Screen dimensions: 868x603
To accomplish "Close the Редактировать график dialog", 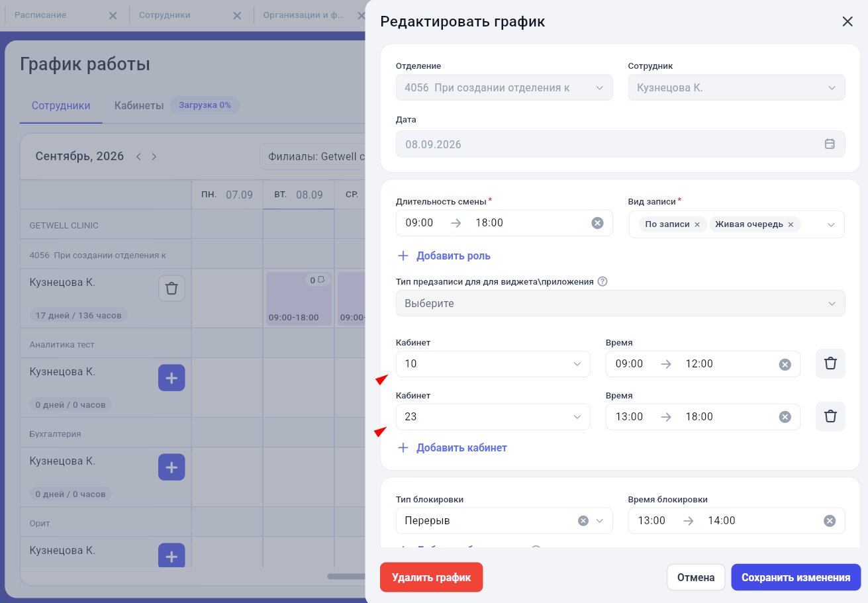I will (x=847, y=21).
